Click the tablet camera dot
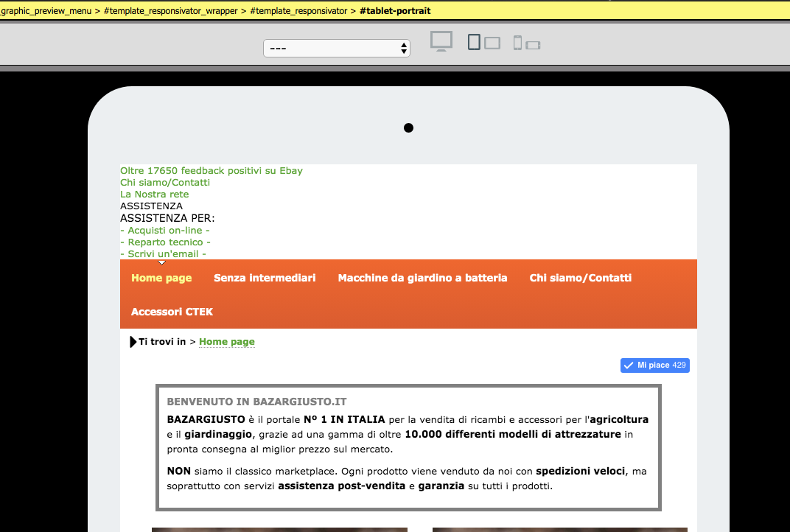Image resolution: width=790 pixels, height=532 pixels. click(x=408, y=128)
